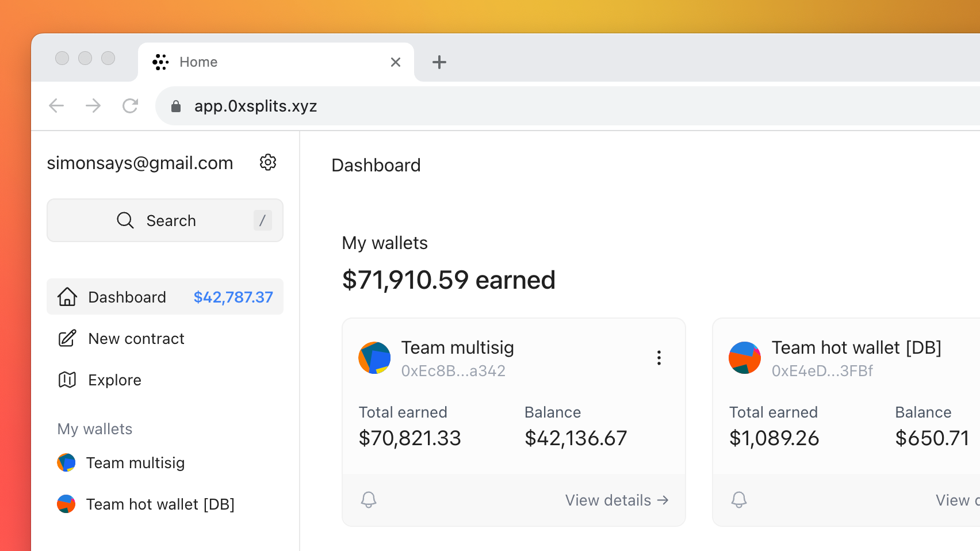Click the Team multisig card avatar

(374, 358)
